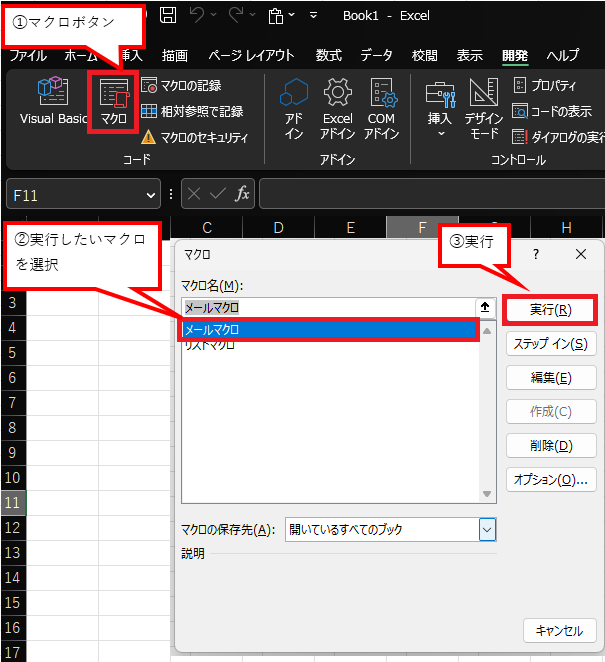The image size is (605, 662).
Task: Toggle 相対参照で記録 (relative reference recording)
Action: click(x=193, y=111)
